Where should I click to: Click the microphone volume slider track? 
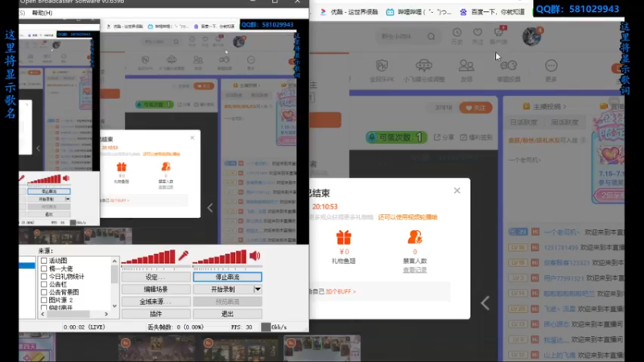tap(155, 268)
